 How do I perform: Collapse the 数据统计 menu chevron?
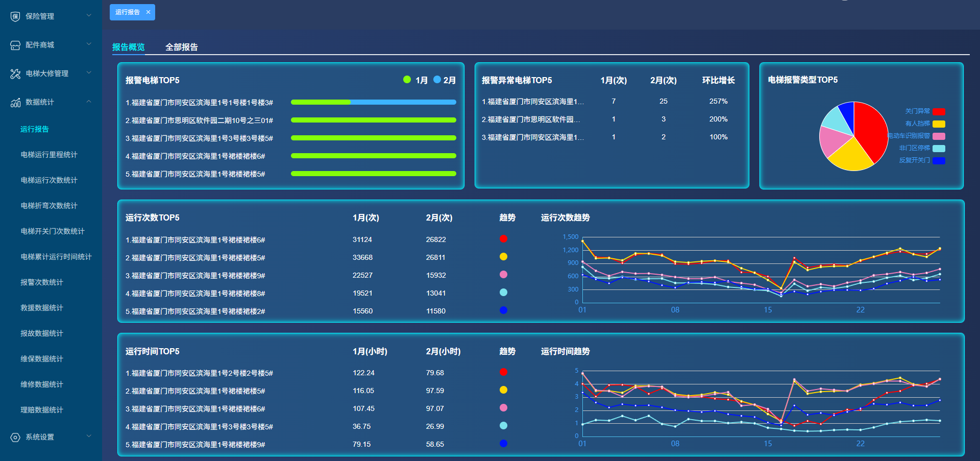pyautogui.click(x=89, y=102)
